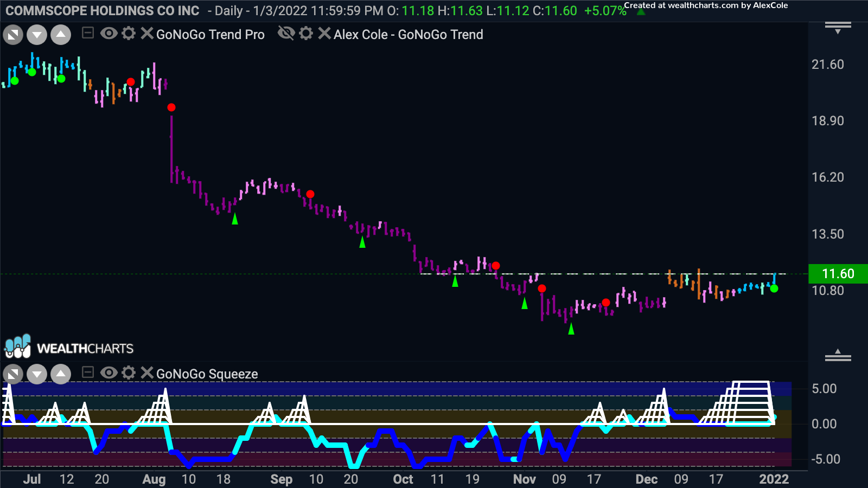Screen dimensions: 868x488
Task: Click the Daily timeframe text in the header
Action: [228, 11]
